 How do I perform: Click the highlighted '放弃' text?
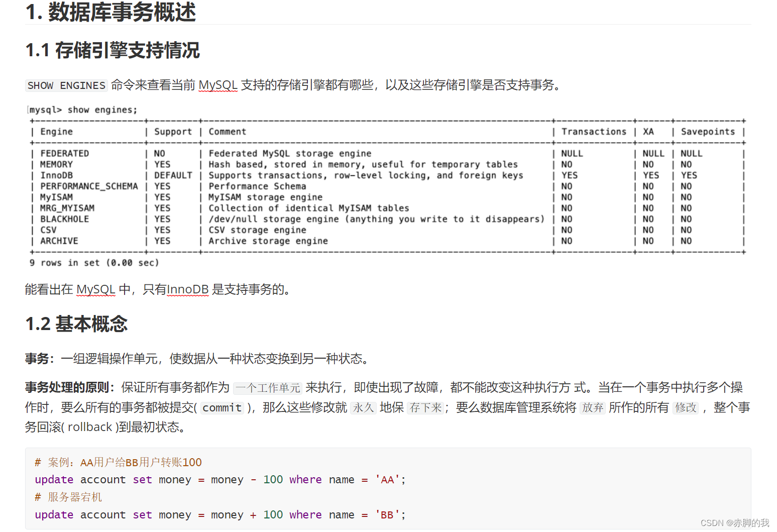pos(593,407)
